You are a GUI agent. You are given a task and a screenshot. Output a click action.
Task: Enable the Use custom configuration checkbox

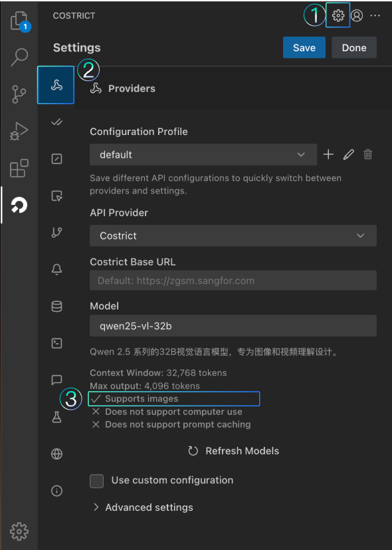96,480
